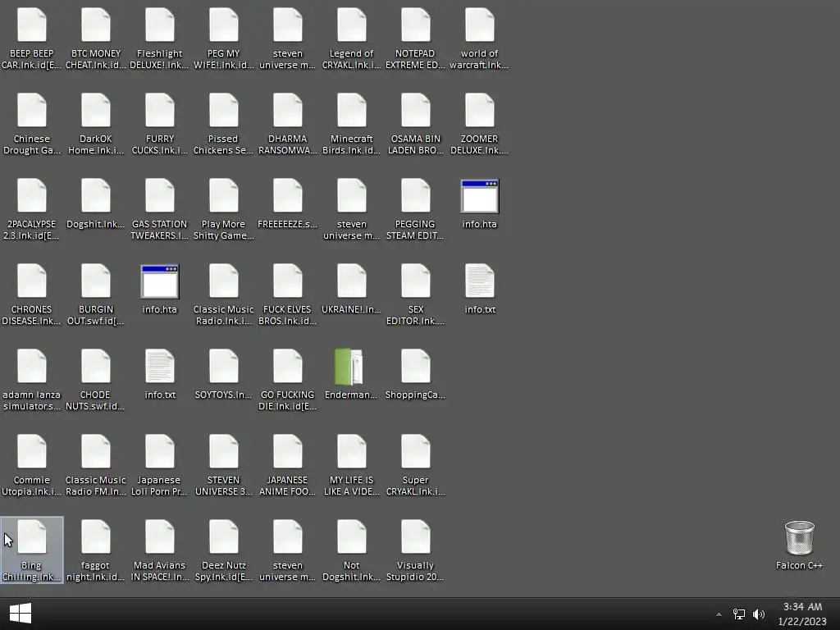
Task: Select the highlighted Bing Chilling file icon
Action: pyautogui.click(x=32, y=536)
